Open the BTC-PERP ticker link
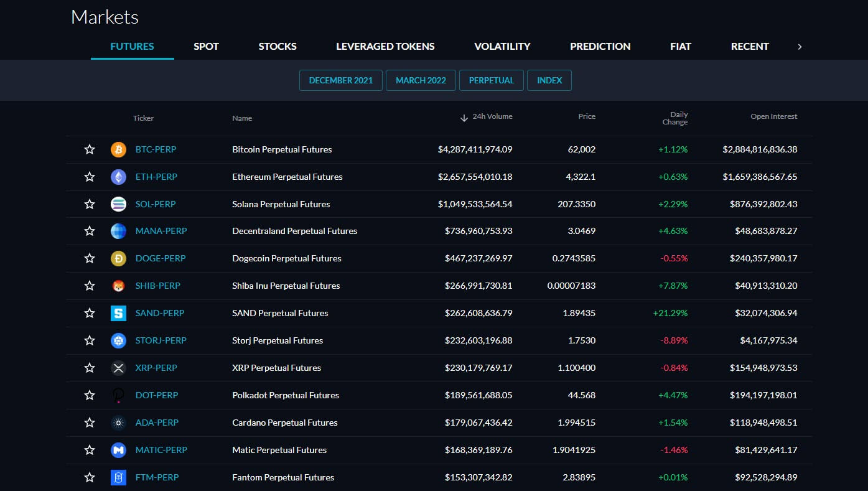The image size is (868, 491). 156,149
